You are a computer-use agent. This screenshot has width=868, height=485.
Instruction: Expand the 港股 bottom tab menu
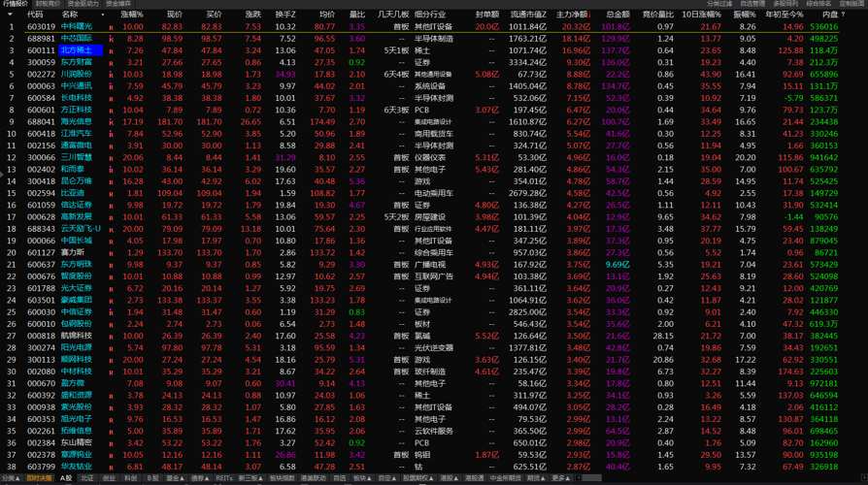[x=449, y=478]
